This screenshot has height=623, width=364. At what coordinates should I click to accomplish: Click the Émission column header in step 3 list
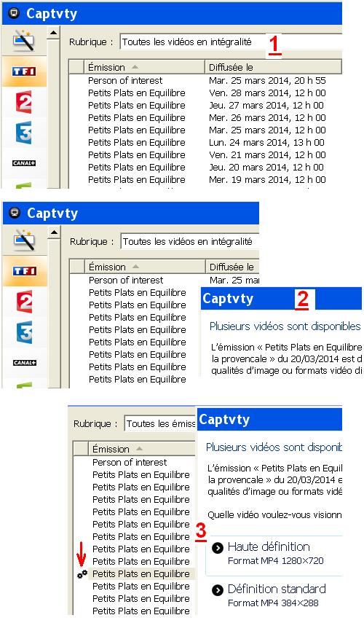pyautogui.click(x=142, y=449)
